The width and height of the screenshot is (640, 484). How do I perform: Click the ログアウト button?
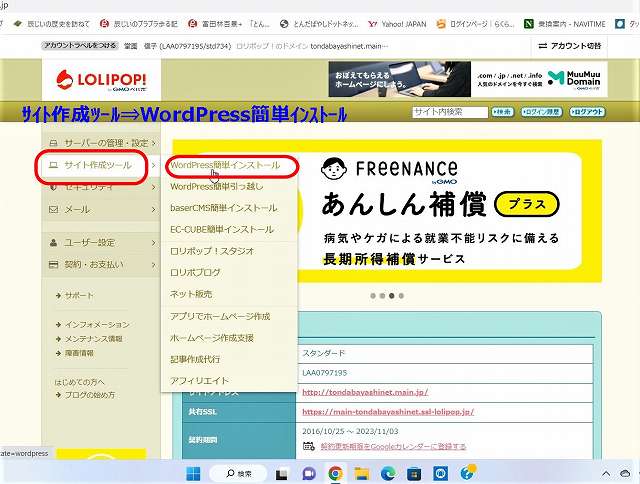(588, 112)
